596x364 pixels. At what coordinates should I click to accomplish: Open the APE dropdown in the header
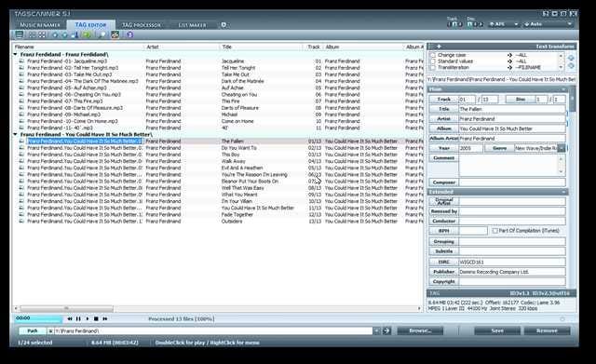point(516,24)
